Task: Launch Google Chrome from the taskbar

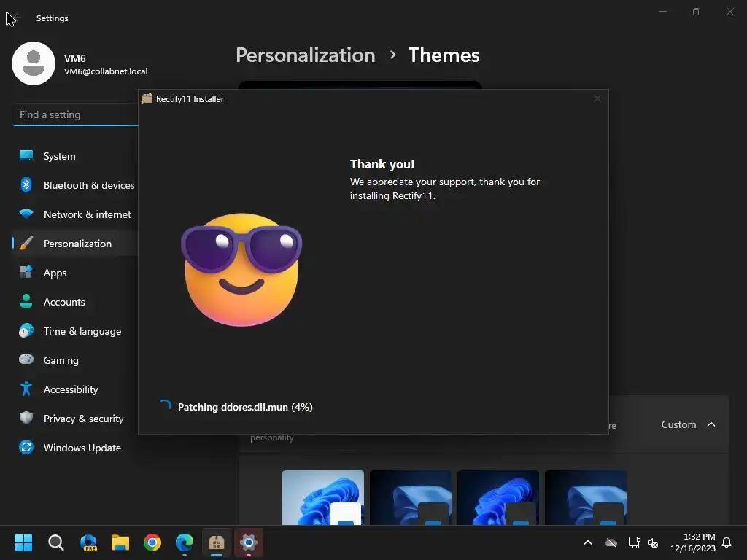Action: (152, 542)
